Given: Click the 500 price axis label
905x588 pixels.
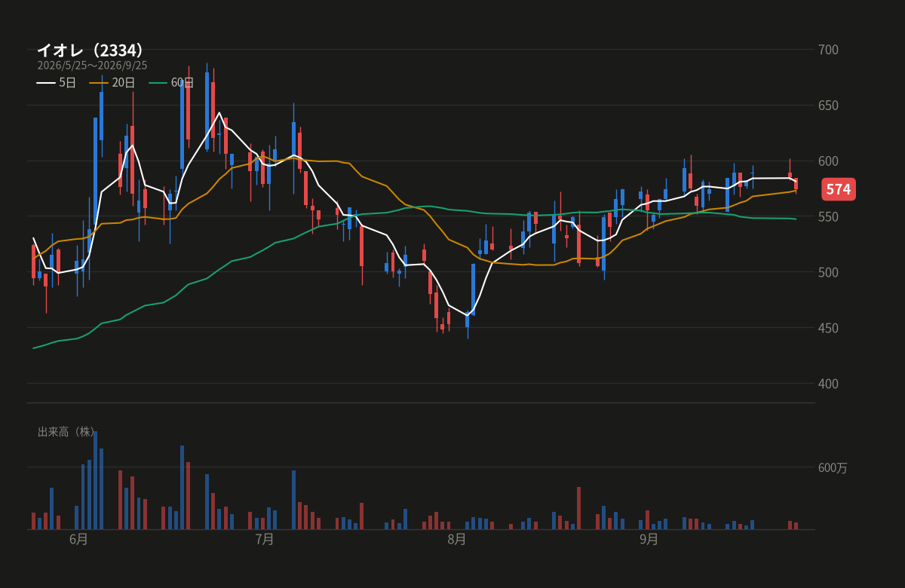Looking at the screenshot, I should [x=828, y=272].
